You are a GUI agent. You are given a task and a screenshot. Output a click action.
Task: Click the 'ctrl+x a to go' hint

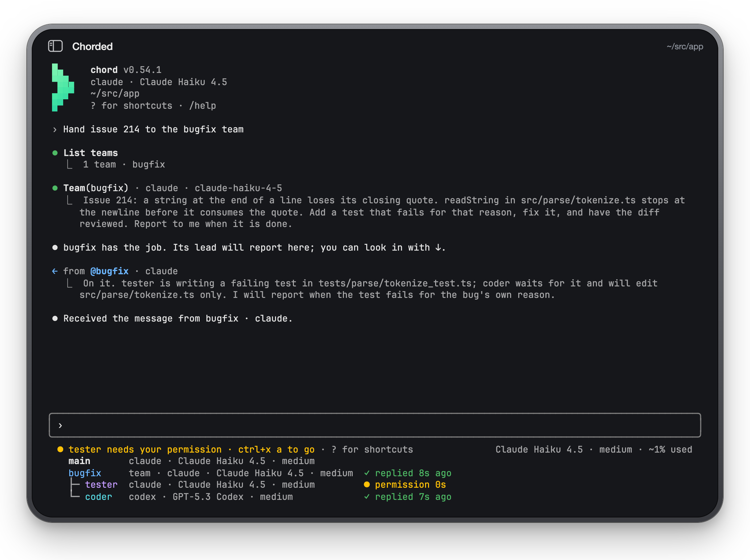(x=276, y=450)
